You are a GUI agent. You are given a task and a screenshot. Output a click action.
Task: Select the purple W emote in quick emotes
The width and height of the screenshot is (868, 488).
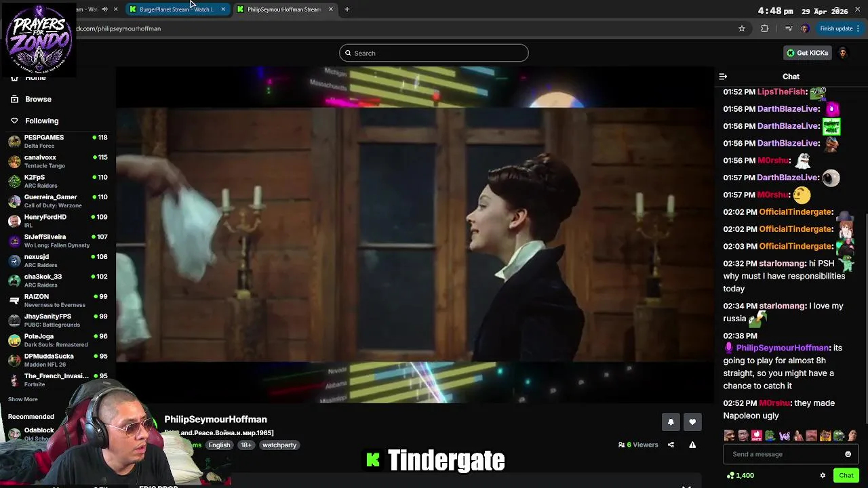click(785, 436)
